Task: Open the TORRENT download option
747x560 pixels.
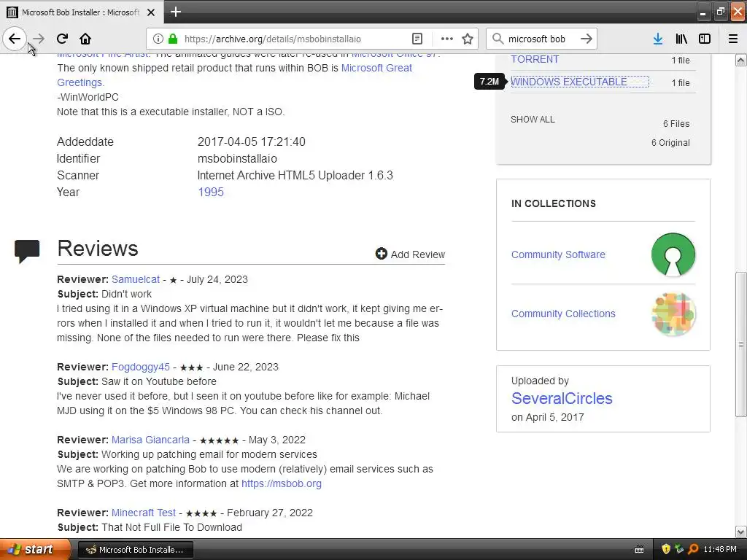Action: [x=535, y=59]
